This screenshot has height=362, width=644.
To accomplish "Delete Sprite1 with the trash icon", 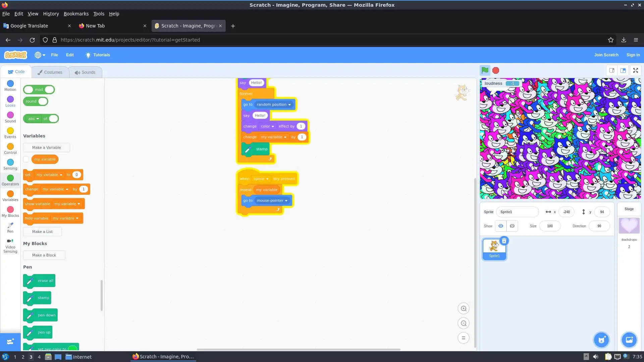I will pos(504,241).
